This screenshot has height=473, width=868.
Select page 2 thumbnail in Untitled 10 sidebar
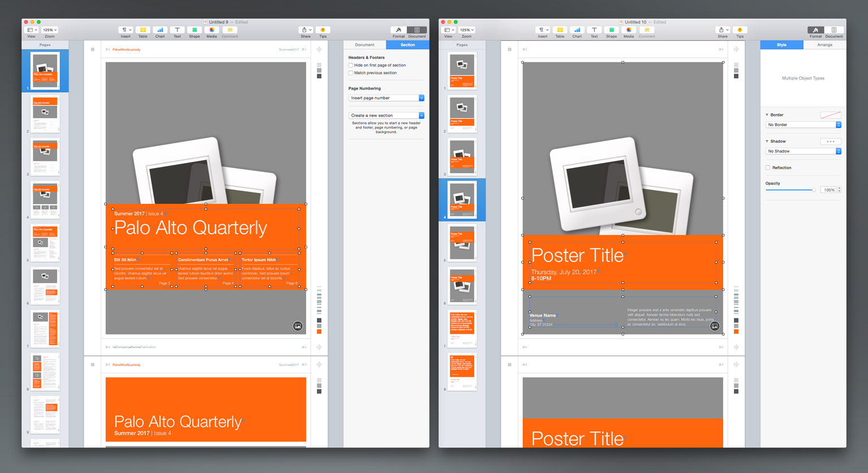[462, 113]
